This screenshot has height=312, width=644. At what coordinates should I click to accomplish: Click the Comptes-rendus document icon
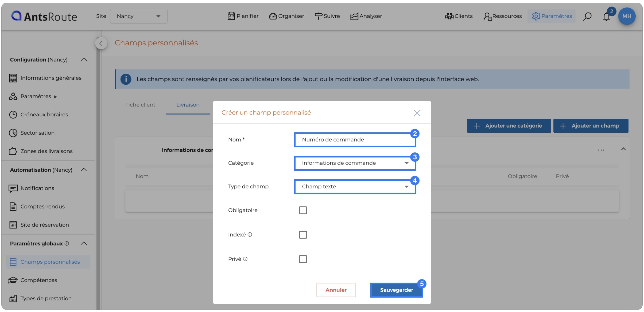(x=13, y=207)
